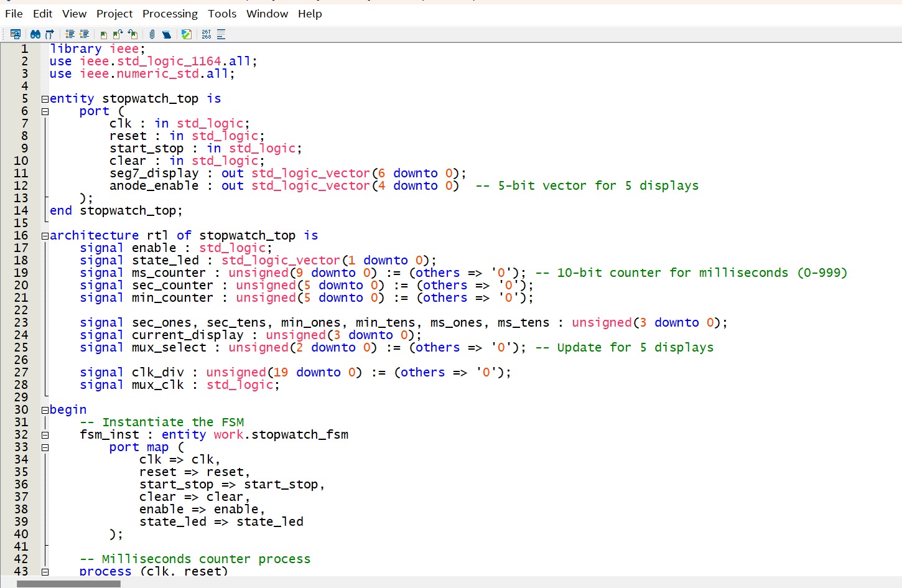
Task: Open the Find tool using binoculars icon
Action: (x=36, y=34)
